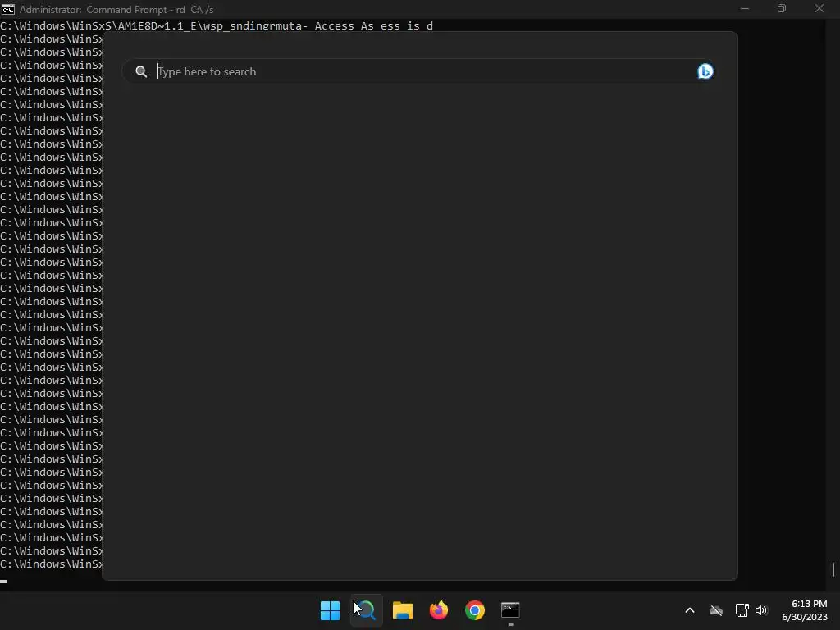Viewport: 840px width, 630px height.
Task: Launch Firefox from the taskbar
Action: pyautogui.click(x=439, y=610)
